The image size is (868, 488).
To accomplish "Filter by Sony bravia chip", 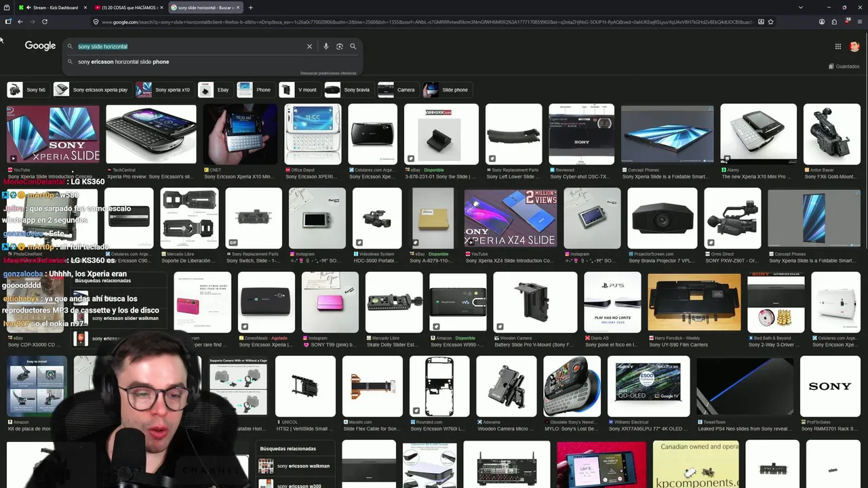I will (349, 89).
